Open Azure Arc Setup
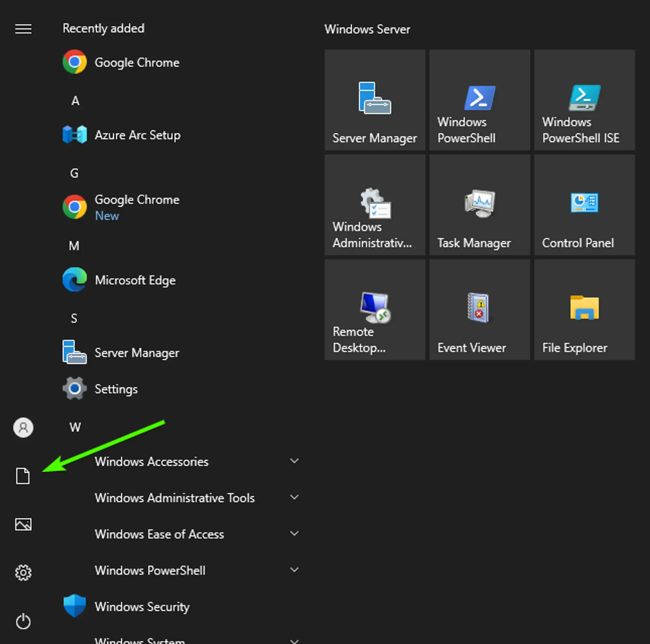 coord(137,135)
